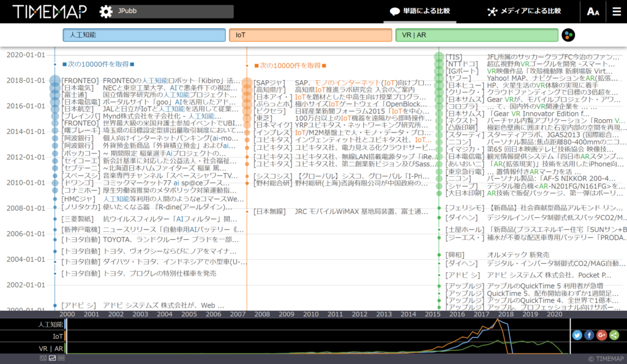Open settings with the gear icon
Screen dimensions: 627x364
tap(106, 12)
